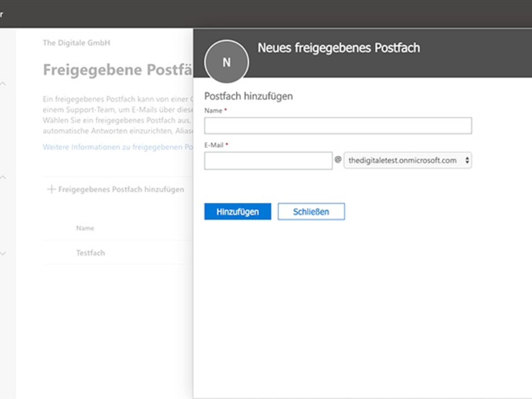The height and width of the screenshot is (399, 532).
Task: Open Weitere Informationen zu freigegebenen Postfächern
Action: (116, 147)
